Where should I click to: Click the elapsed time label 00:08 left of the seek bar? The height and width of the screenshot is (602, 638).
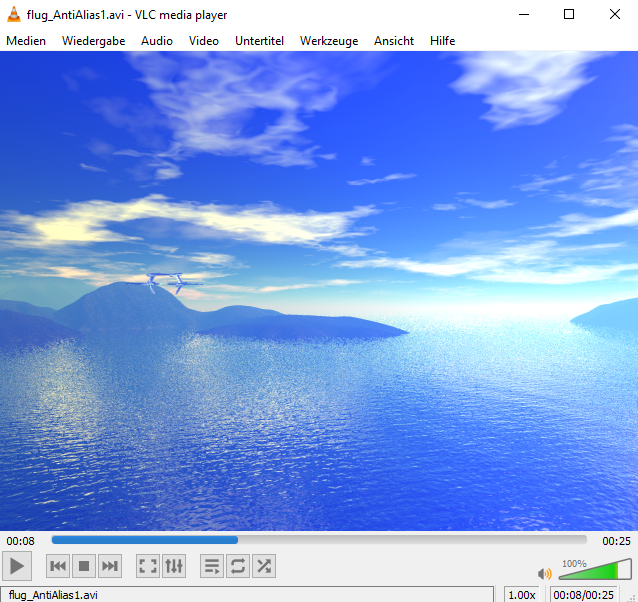(x=20, y=541)
